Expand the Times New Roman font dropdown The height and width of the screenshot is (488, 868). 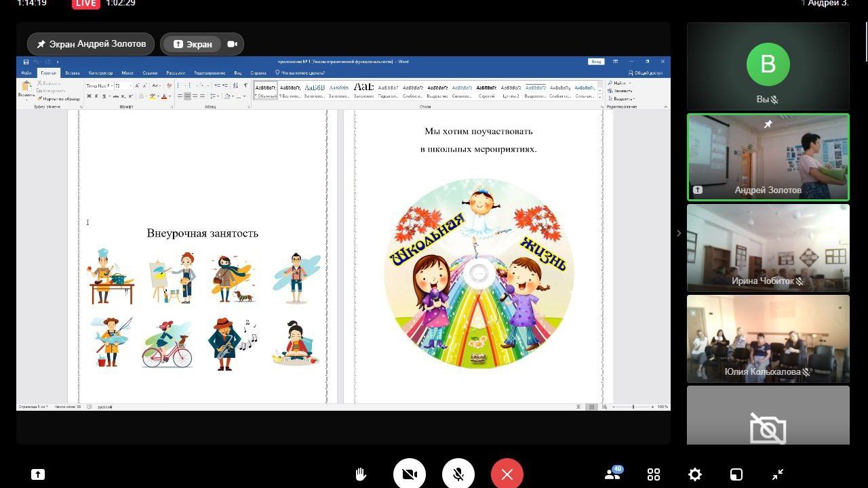coord(111,86)
